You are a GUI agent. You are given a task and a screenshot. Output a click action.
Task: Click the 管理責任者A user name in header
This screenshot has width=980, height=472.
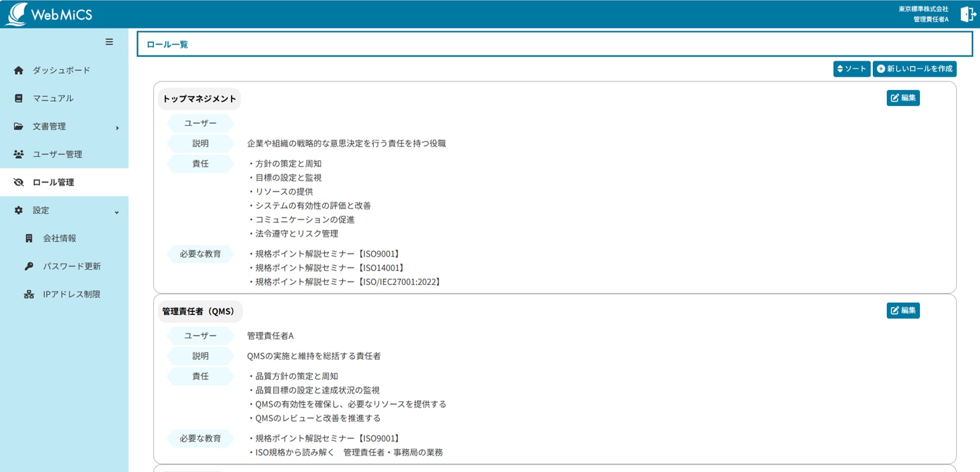pos(930,20)
